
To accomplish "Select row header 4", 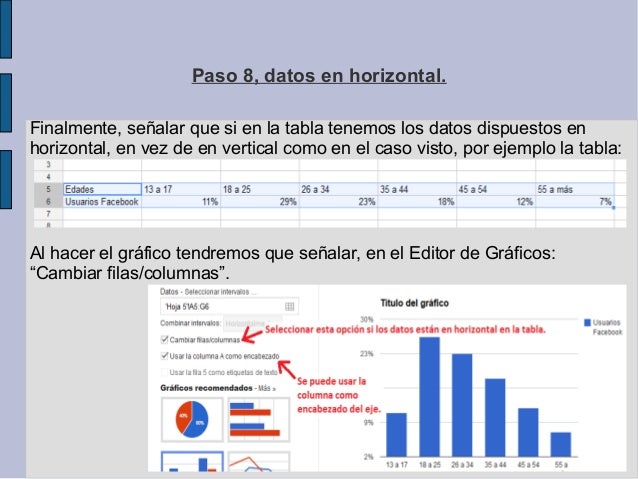I will click(x=48, y=177).
